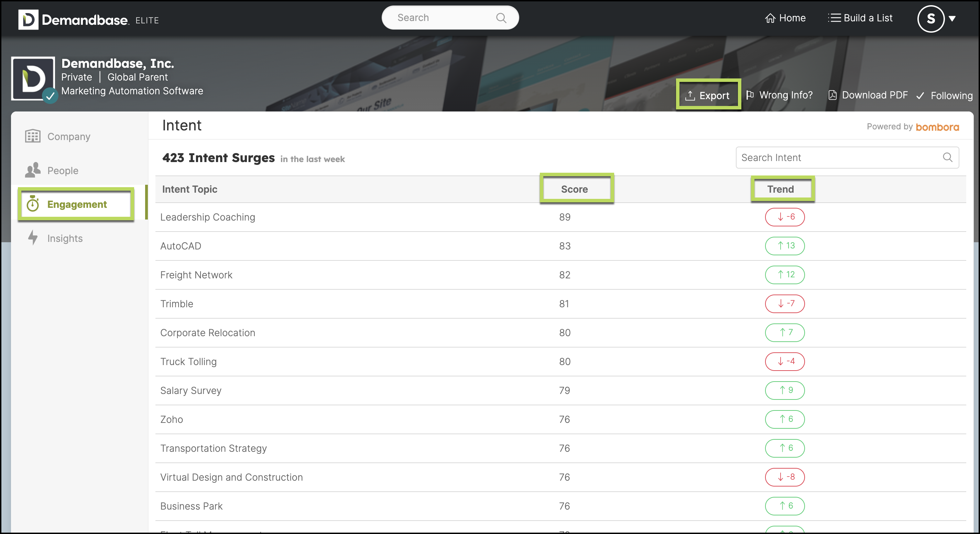Click the 13 trend badge for AutoCAD
Image resolution: width=980 pixels, height=534 pixels.
pyautogui.click(x=784, y=246)
